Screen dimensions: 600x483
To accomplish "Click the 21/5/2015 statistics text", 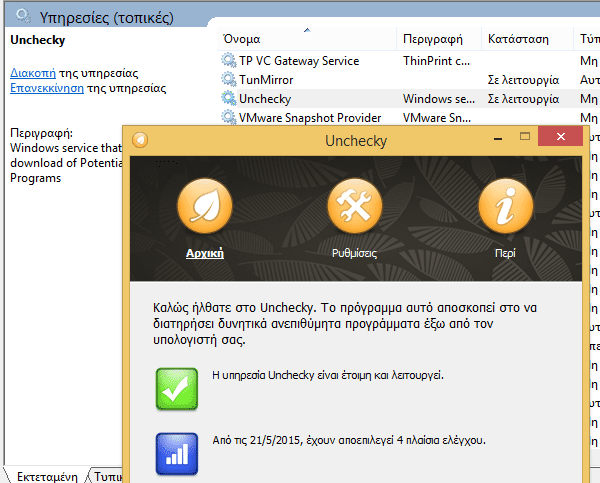I will pyautogui.click(x=349, y=440).
